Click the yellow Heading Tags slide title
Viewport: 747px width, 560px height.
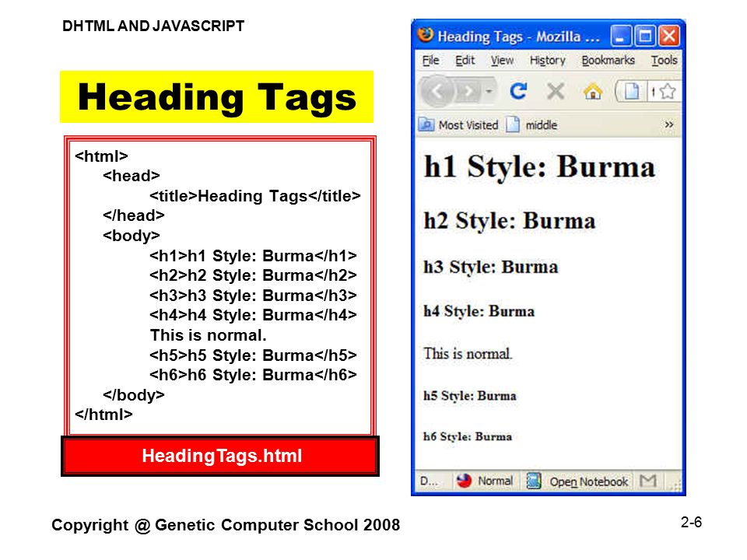tap(217, 96)
